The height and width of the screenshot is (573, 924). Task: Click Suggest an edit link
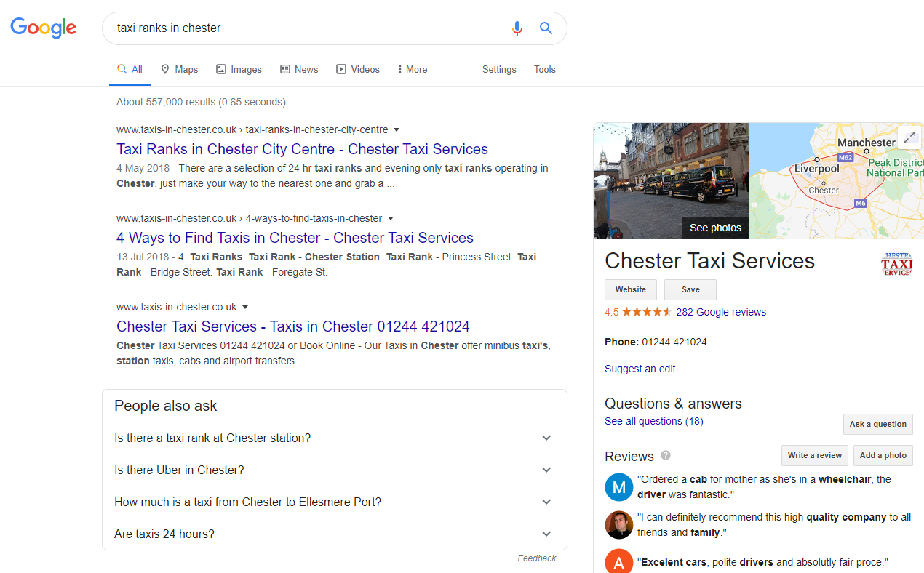(640, 369)
